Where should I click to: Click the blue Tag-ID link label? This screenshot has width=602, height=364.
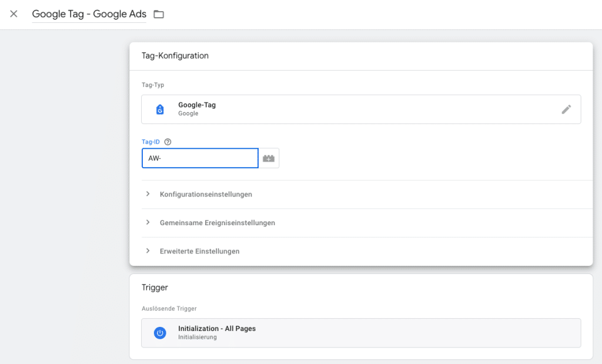coord(150,142)
